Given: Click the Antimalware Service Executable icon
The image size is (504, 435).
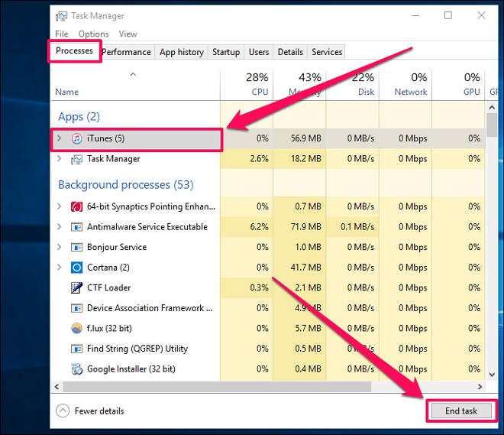Looking at the screenshot, I should [76, 227].
